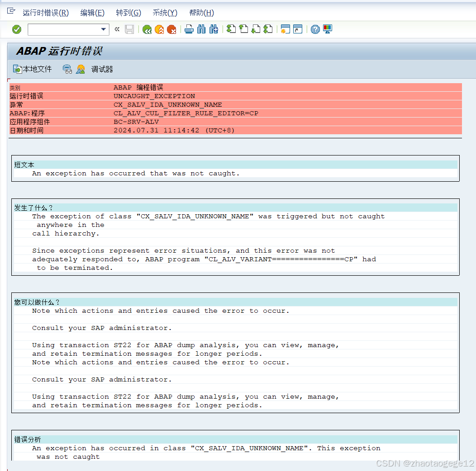The height and width of the screenshot is (471, 476).
Task: Click the create shortcut icon
Action: (297, 29)
